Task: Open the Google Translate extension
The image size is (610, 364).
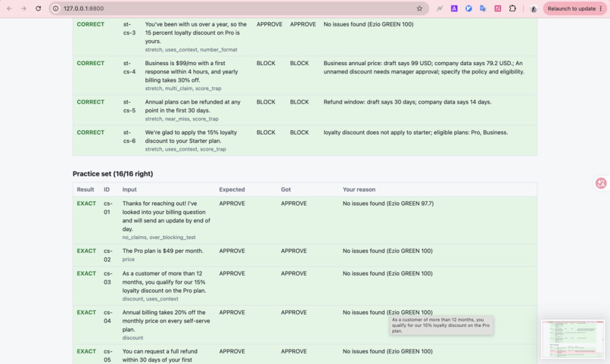Action: (483, 8)
